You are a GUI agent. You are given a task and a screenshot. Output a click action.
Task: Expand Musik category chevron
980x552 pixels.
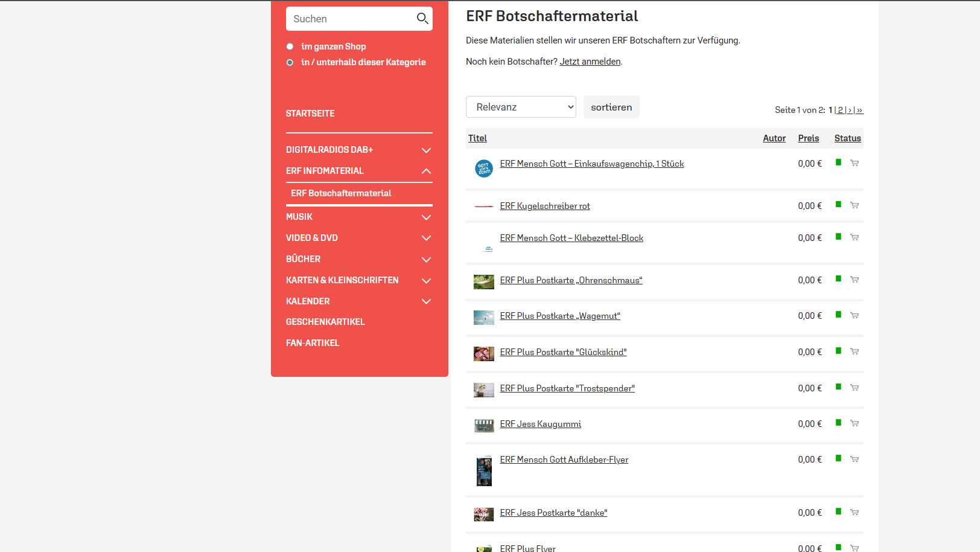[x=426, y=217]
